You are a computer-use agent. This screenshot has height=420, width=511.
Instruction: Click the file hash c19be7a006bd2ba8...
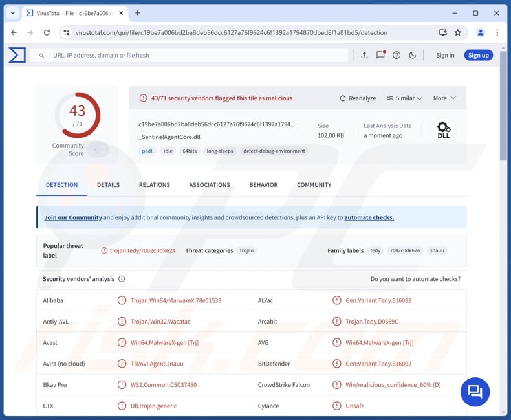point(217,124)
